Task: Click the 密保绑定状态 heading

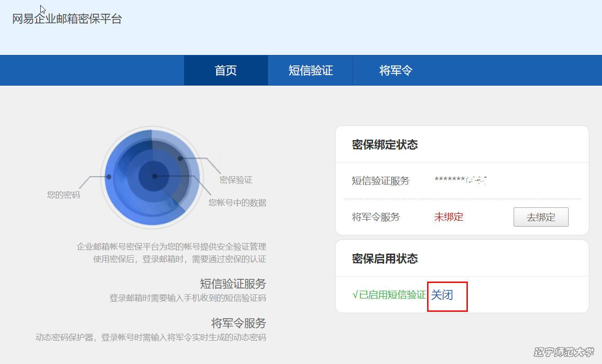Action: [385, 145]
